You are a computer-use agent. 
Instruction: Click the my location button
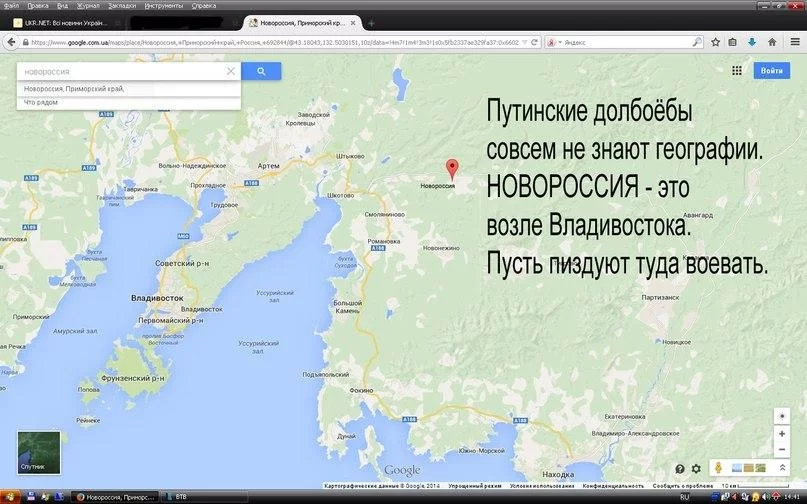782,416
